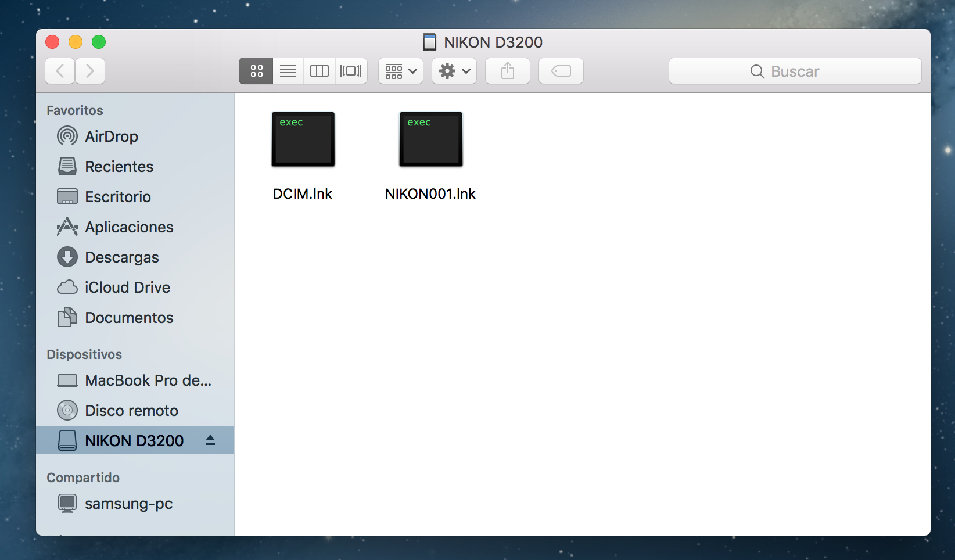Close the Finder window
955x560 pixels.
point(52,42)
